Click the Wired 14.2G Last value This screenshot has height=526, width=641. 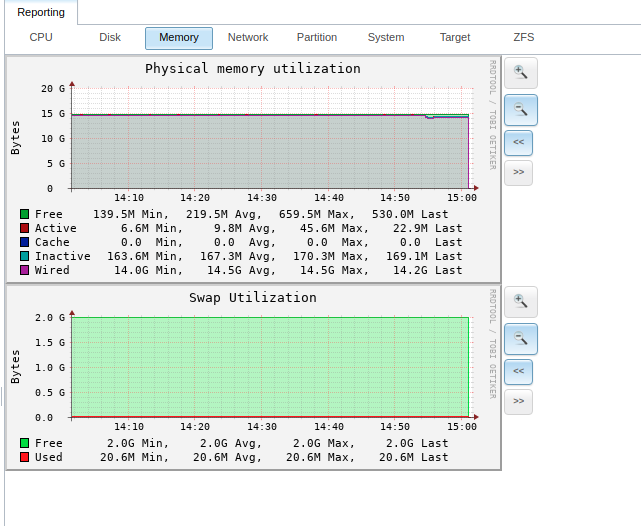point(428,270)
